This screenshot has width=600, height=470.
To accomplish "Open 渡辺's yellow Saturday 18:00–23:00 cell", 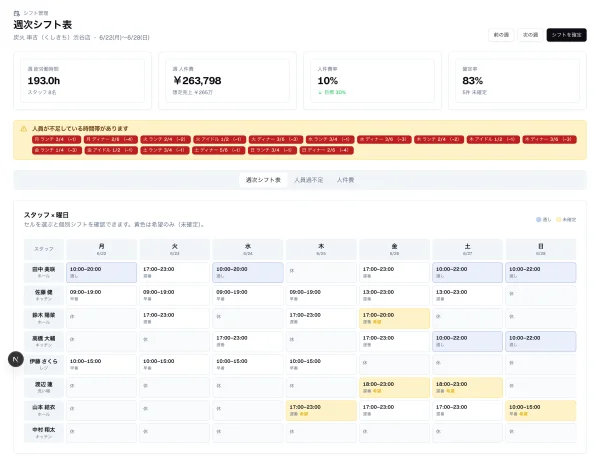I will click(x=467, y=387).
